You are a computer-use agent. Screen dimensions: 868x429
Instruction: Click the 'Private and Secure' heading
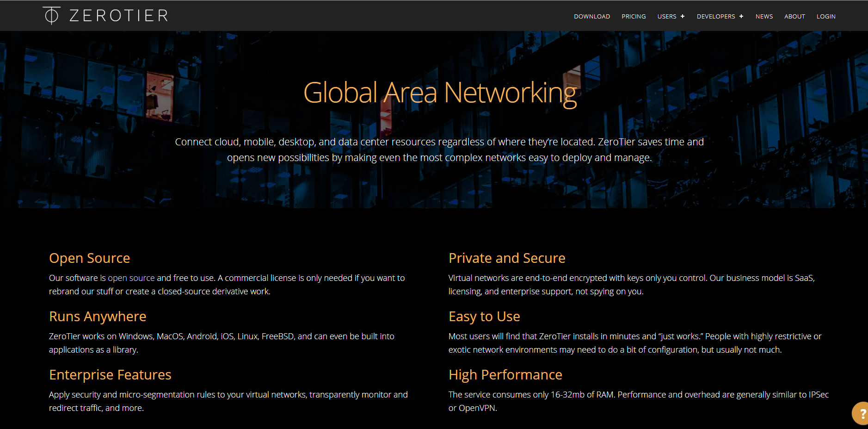[x=507, y=258]
